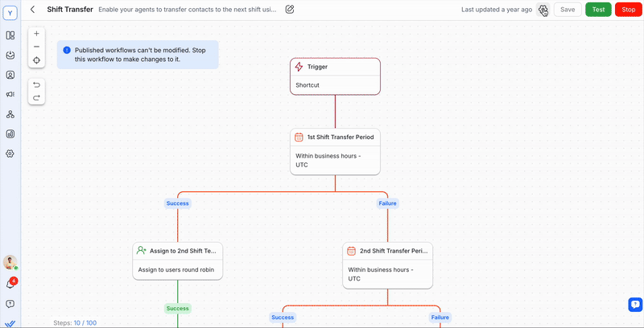
Task: Click the disabled Save button
Action: click(568, 10)
